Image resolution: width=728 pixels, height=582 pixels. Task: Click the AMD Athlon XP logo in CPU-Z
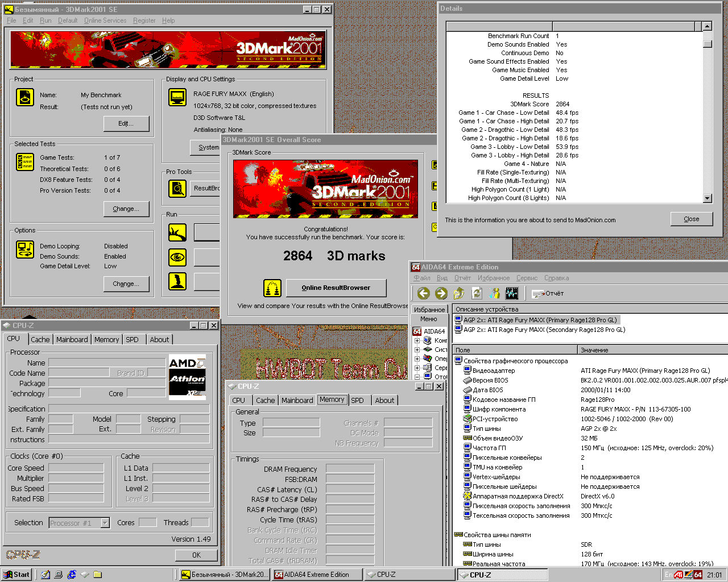pos(187,377)
